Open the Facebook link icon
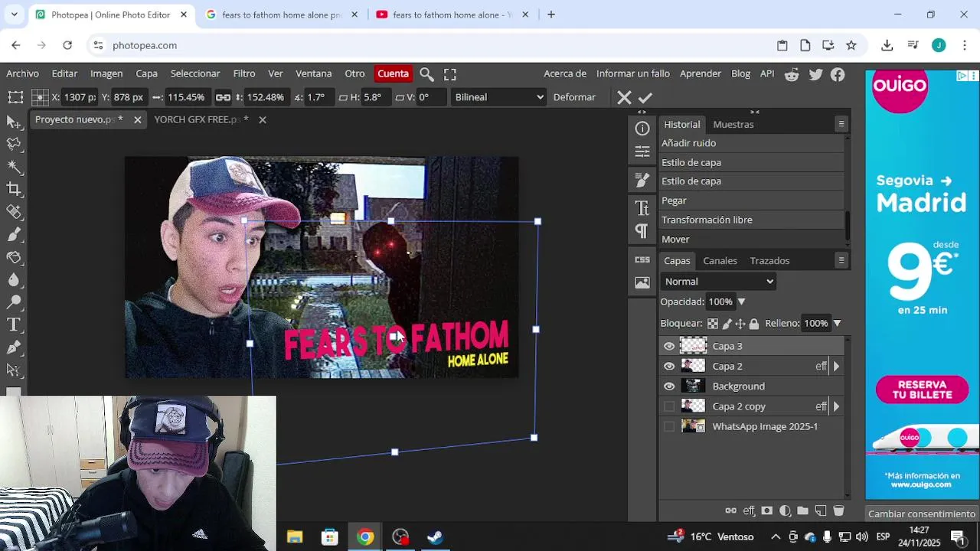The height and width of the screenshot is (551, 980). (x=838, y=74)
